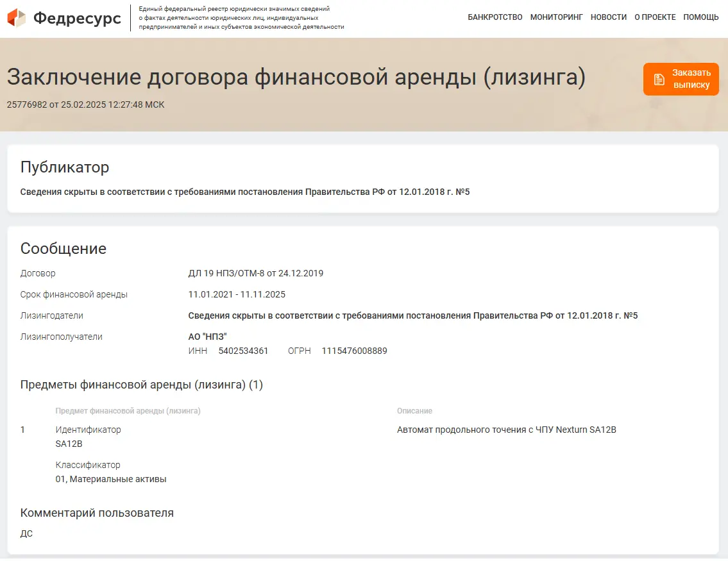Select the ИНН value 5402534361
728x561 pixels.
coord(243,351)
